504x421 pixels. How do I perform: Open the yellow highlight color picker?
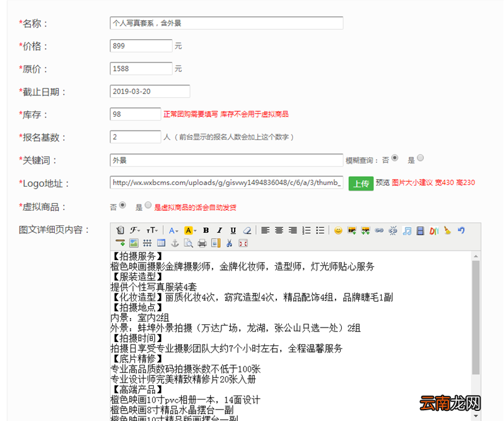coord(190,230)
